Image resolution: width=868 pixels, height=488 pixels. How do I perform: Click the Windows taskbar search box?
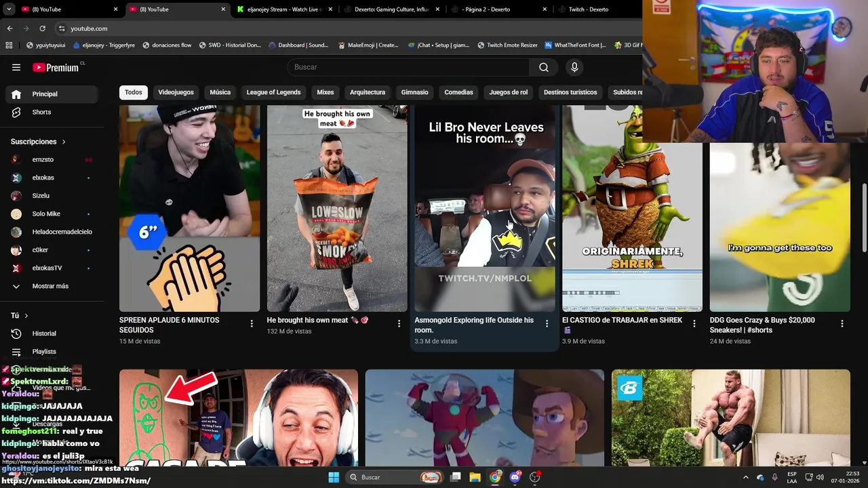pyautogui.click(x=395, y=477)
